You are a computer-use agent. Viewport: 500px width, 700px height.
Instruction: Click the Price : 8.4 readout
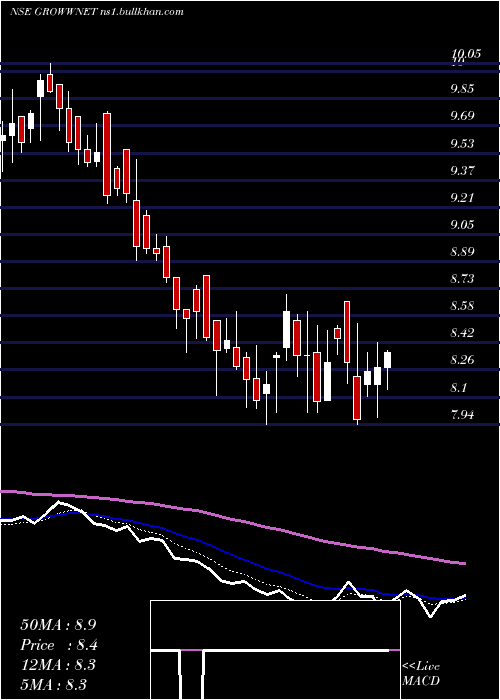59,645
